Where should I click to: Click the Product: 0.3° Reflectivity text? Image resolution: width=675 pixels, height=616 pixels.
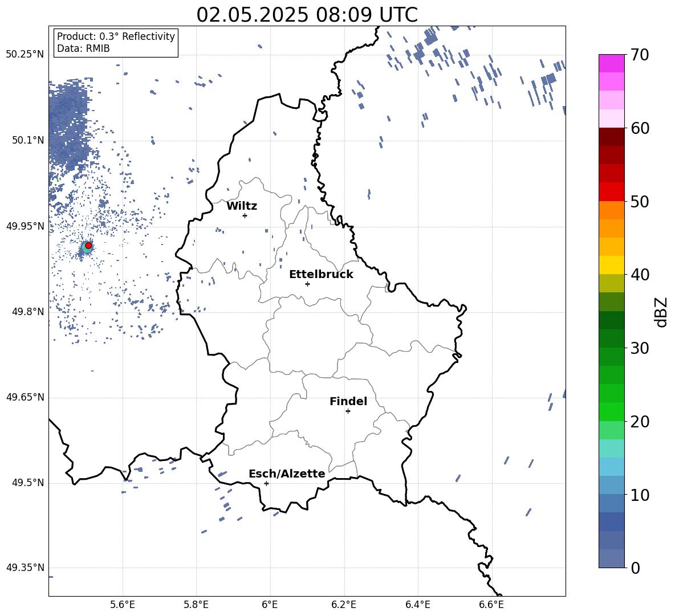click(x=116, y=36)
